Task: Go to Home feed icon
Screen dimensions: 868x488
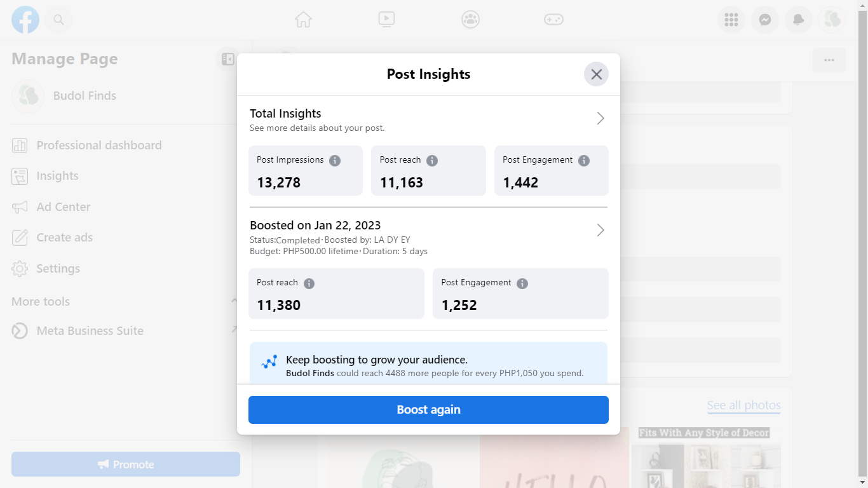Action: coord(304,20)
